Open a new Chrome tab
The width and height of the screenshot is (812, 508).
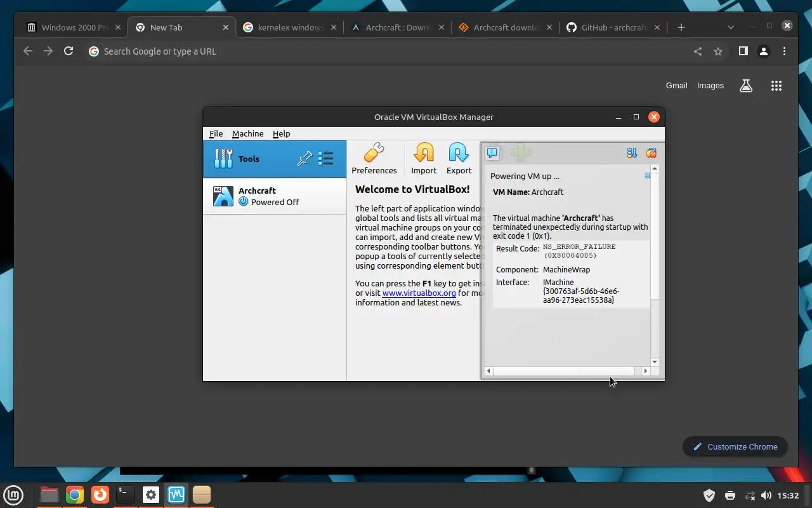coord(681,27)
